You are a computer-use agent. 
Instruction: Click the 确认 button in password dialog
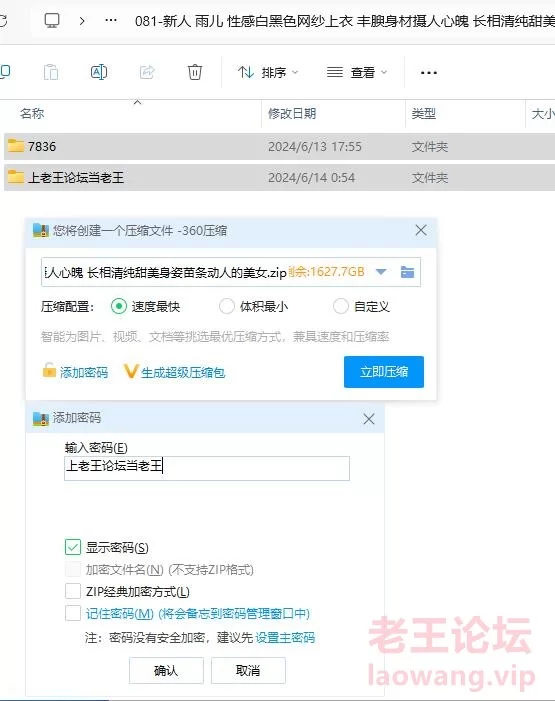[x=166, y=670]
